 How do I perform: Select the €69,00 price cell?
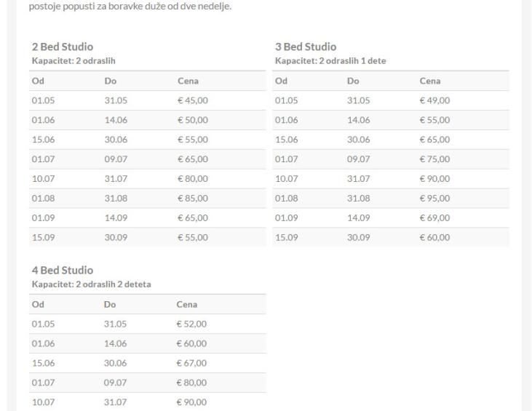[436, 218]
